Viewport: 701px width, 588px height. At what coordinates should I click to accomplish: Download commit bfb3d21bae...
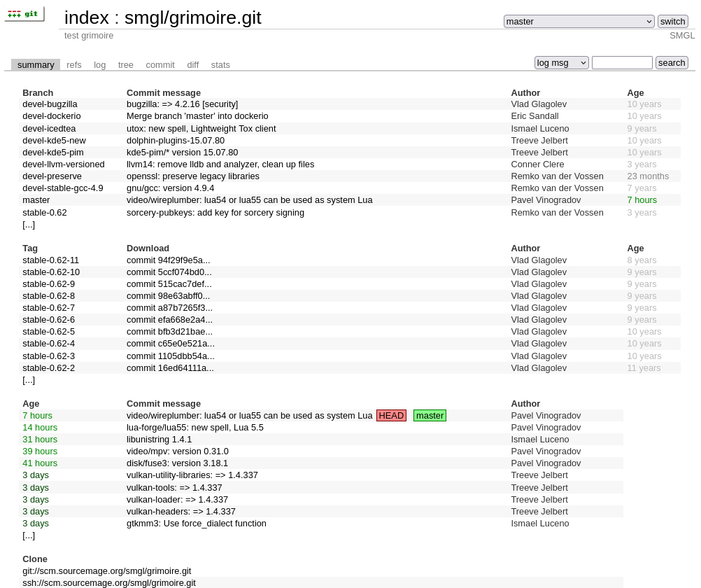(169, 332)
